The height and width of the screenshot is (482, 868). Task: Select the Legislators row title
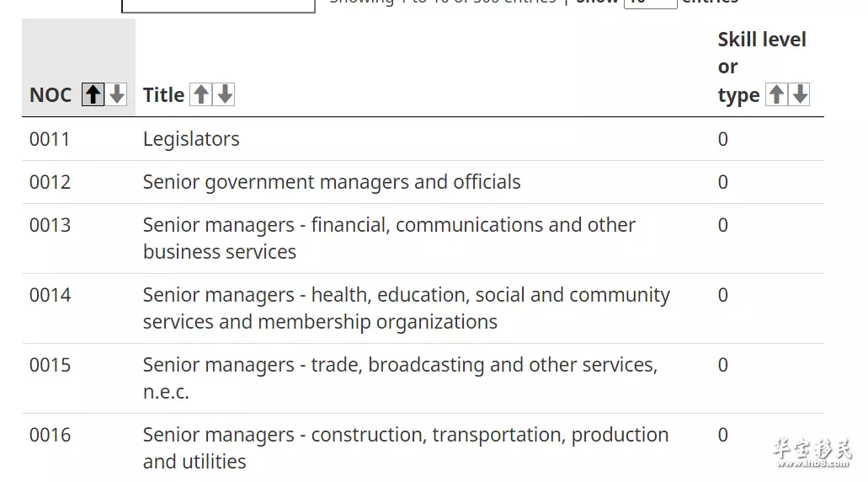191,139
